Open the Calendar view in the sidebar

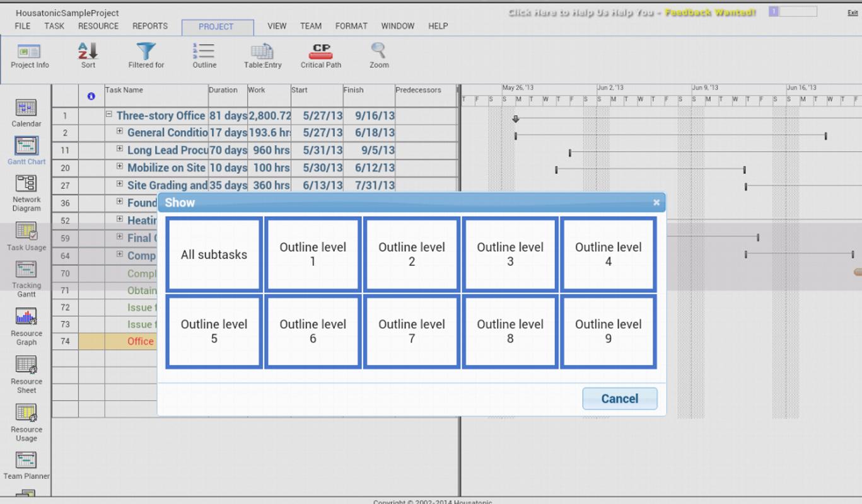pyautogui.click(x=26, y=113)
